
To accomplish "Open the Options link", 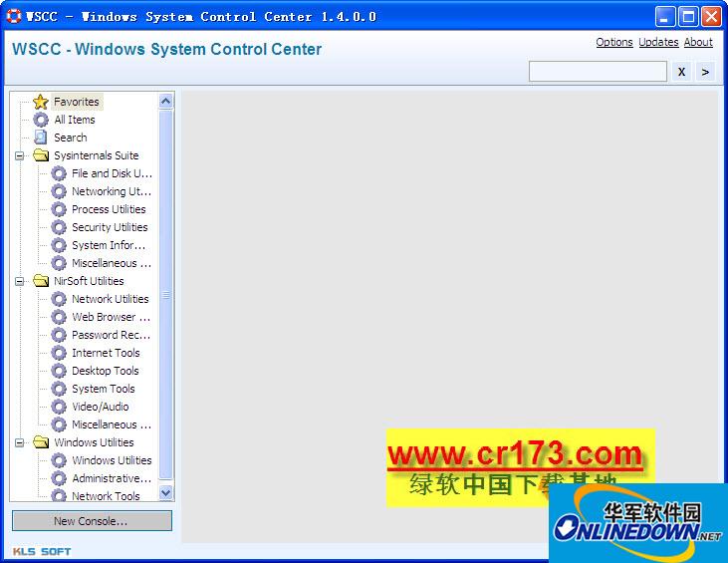I will click(614, 42).
